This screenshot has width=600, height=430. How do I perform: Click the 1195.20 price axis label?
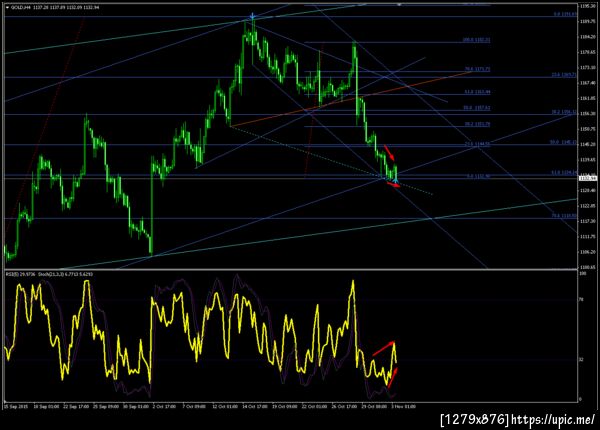(x=587, y=7)
